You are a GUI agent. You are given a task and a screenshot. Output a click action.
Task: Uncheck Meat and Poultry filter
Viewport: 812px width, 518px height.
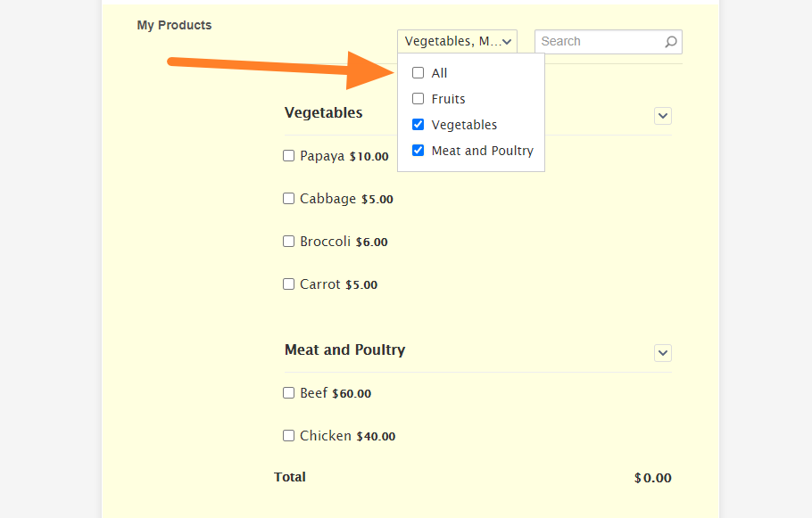(418, 151)
